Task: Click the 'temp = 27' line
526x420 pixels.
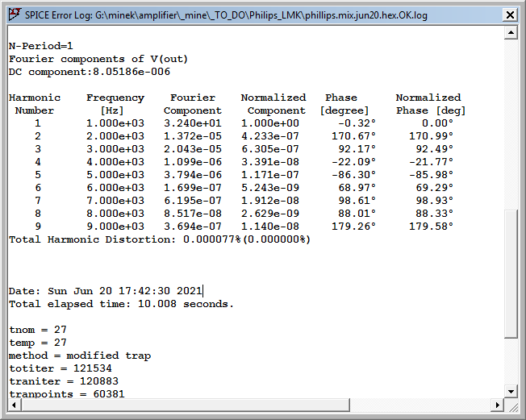Action: click(38, 343)
